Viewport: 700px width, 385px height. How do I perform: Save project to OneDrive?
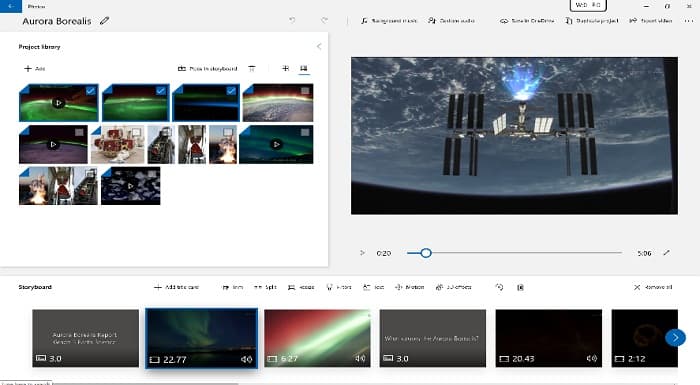[527, 21]
